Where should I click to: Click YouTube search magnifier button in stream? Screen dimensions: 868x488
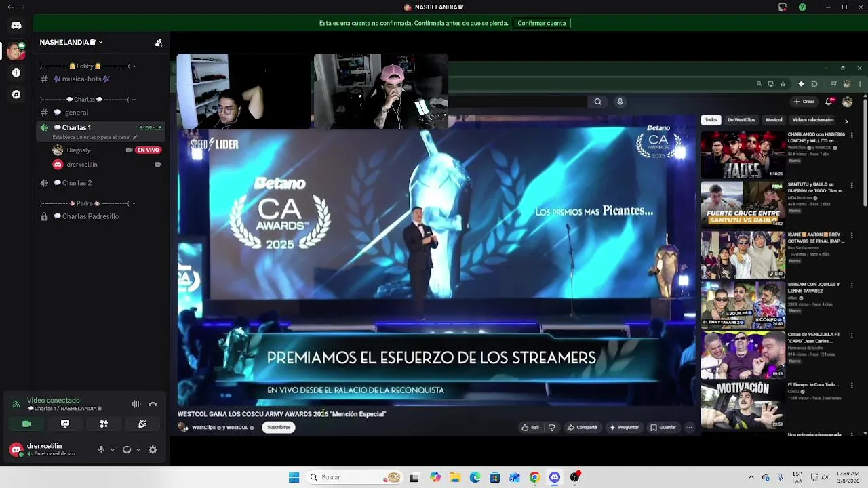tap(597, 102)
